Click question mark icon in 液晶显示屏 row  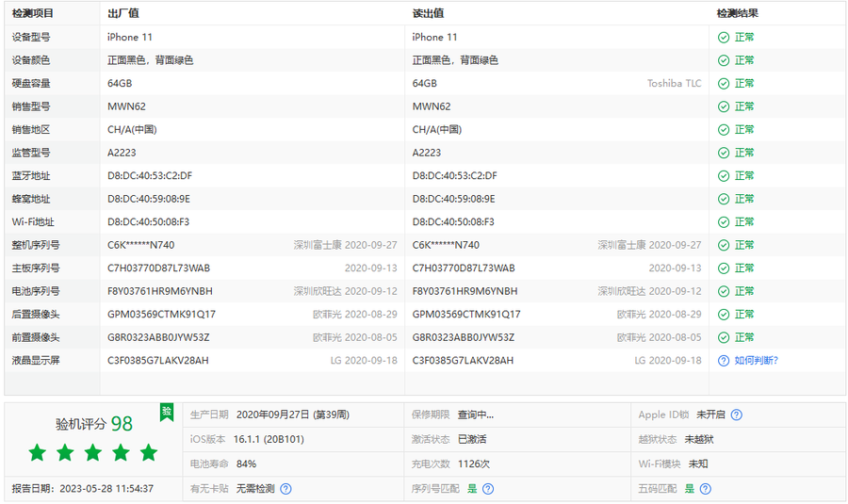(x=724, y=360)
